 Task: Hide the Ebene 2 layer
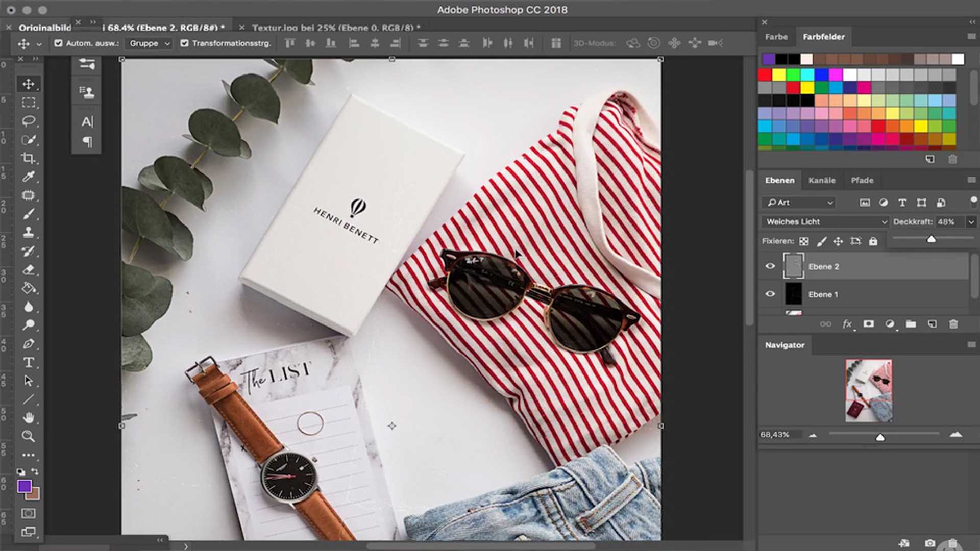tap(770, 266)
